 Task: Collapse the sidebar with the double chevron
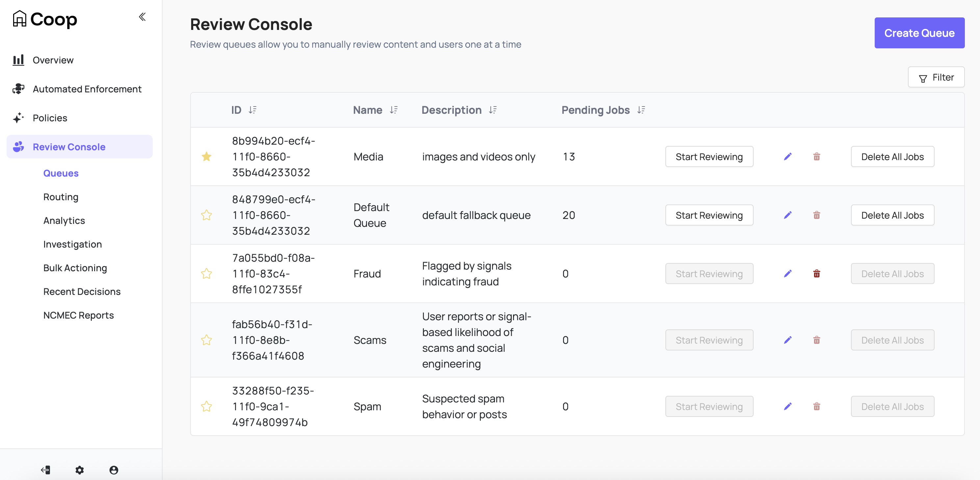click(142, 17)
